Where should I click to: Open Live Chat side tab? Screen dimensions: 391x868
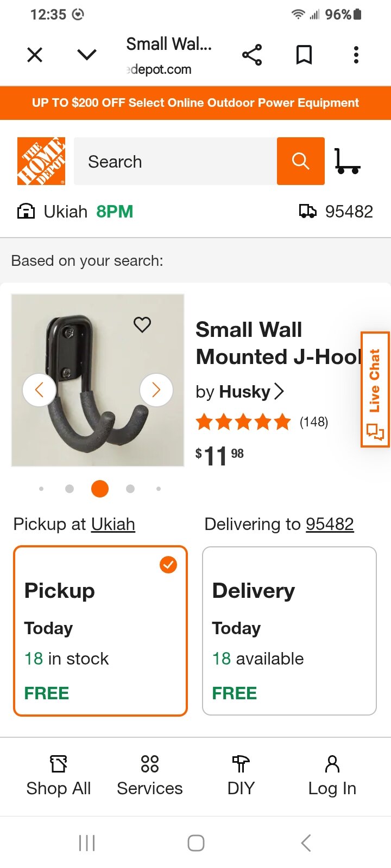[375, 390]
